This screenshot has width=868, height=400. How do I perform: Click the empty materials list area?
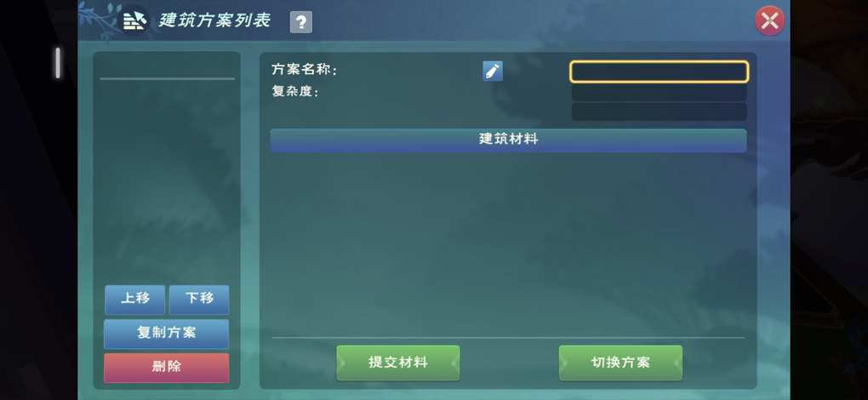(508, 243)
